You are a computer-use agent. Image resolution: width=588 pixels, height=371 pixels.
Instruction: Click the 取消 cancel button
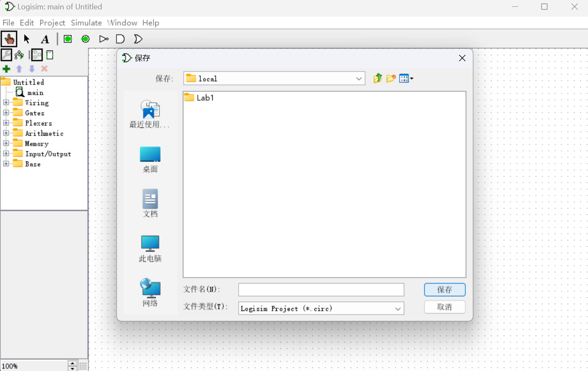pyautogui.click(x=445, y=307)
